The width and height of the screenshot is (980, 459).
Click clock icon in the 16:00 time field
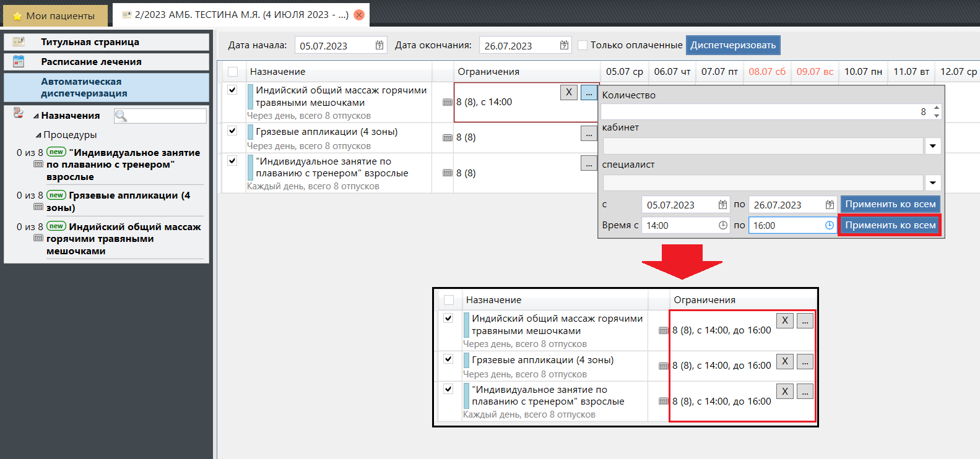(x=829, y=226)
